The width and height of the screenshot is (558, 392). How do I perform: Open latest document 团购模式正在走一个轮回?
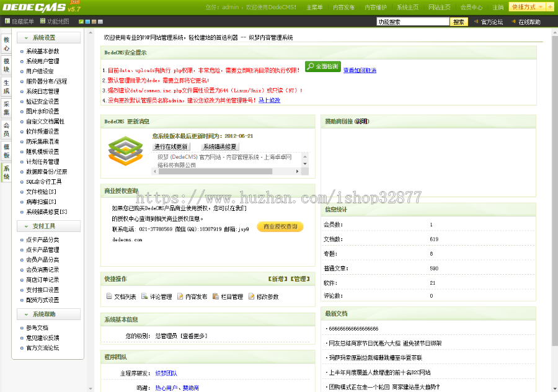pos(384,387)
